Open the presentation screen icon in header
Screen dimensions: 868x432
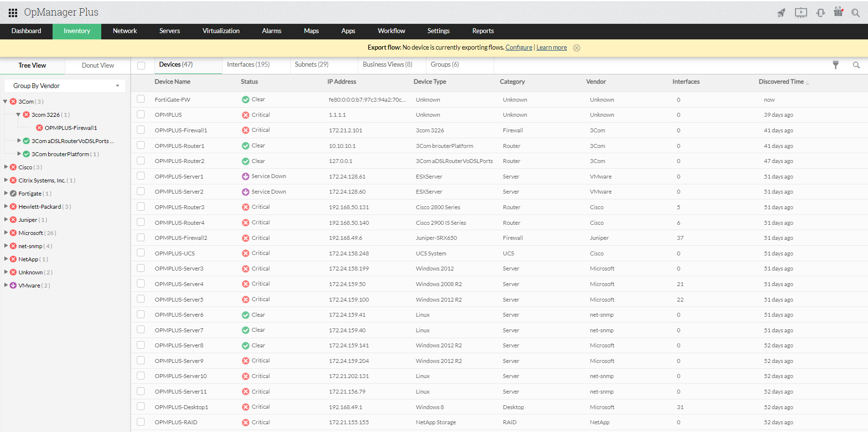tap(801, 13)
